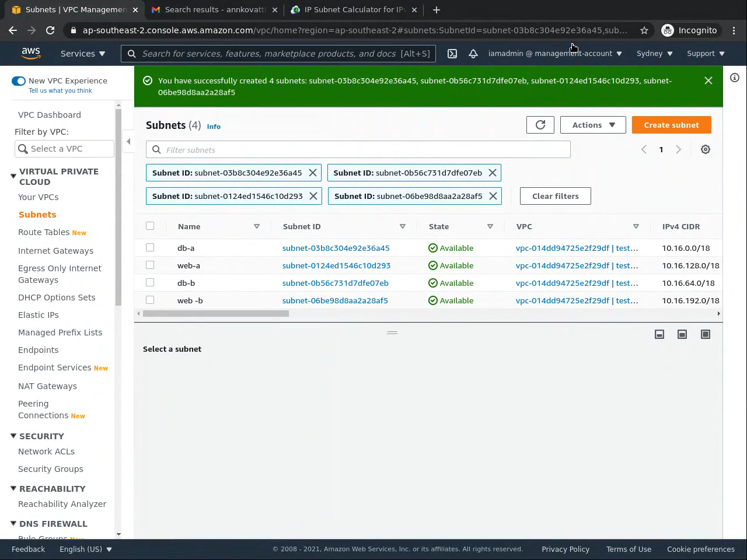The width and height of the screenshot is (747, 560).
Task: Open Security Groups in the sidebar
Action: pos(50,469)
